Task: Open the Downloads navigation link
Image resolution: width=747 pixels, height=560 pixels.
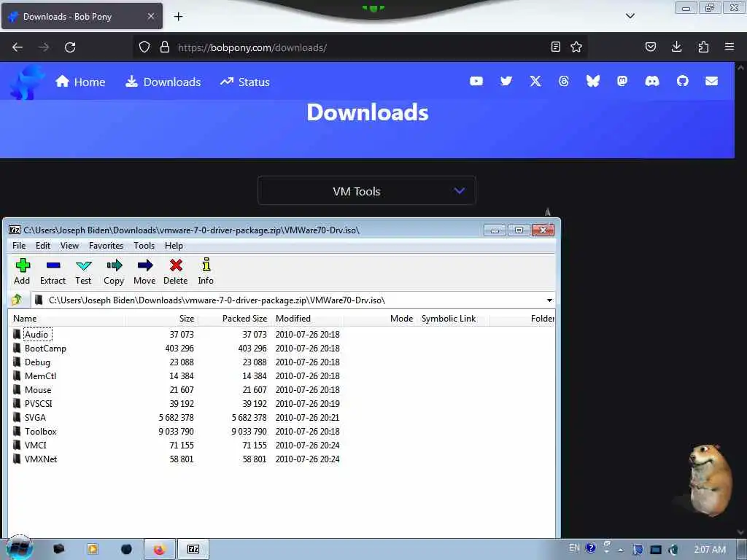Action: coord(163,82)
